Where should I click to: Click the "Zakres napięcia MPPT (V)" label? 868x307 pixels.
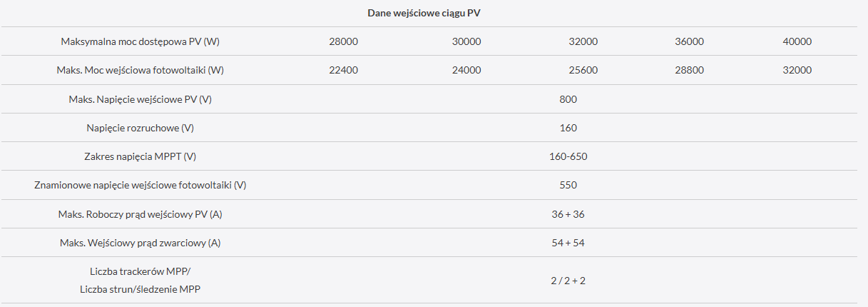(x=141, y=156)
